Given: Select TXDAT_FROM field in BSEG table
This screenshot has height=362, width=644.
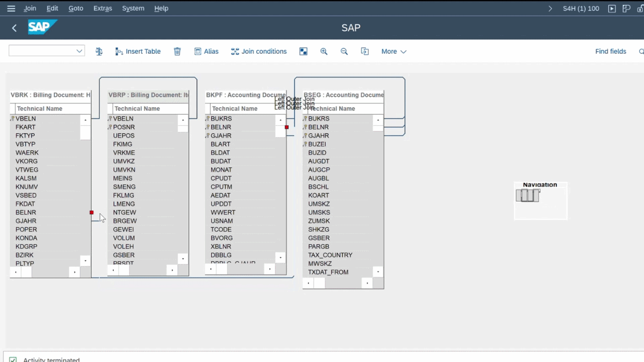Looking at the screenshot, I should click(x=328, y=273).
